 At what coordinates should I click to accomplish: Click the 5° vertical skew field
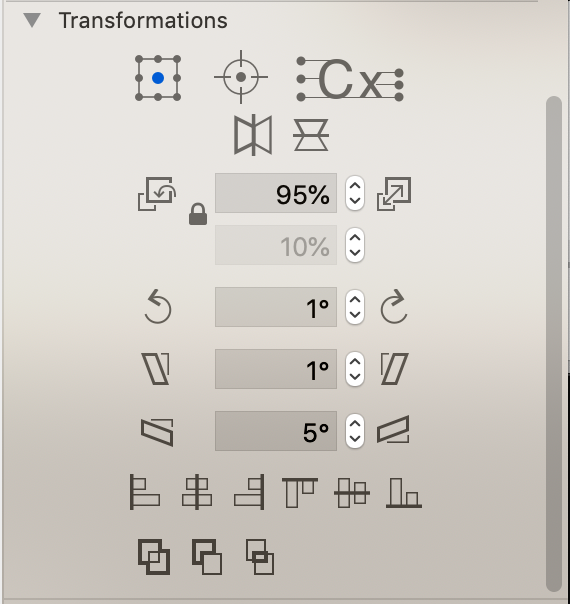point(276,431)
